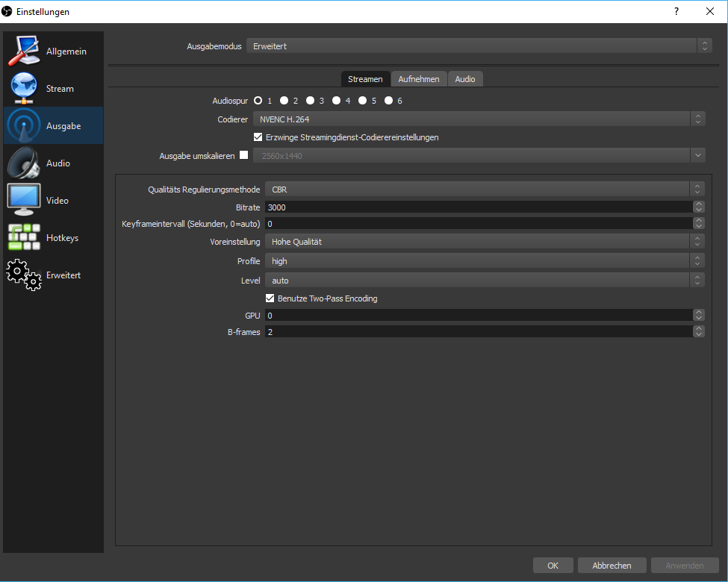Disable Benutze Two-Pass Encoding checkbox
Viewport: 728px width, 582px height.
coord(270,298)
